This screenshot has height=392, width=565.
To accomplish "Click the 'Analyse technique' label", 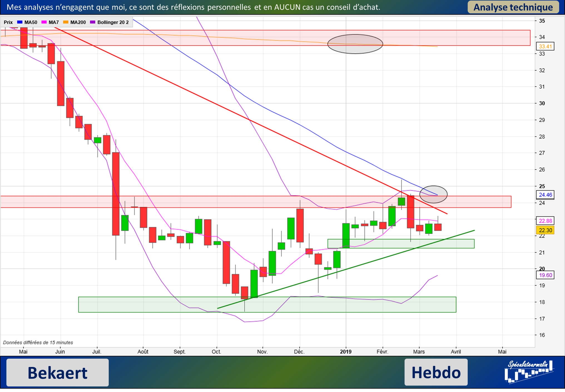I will (513, 7).
